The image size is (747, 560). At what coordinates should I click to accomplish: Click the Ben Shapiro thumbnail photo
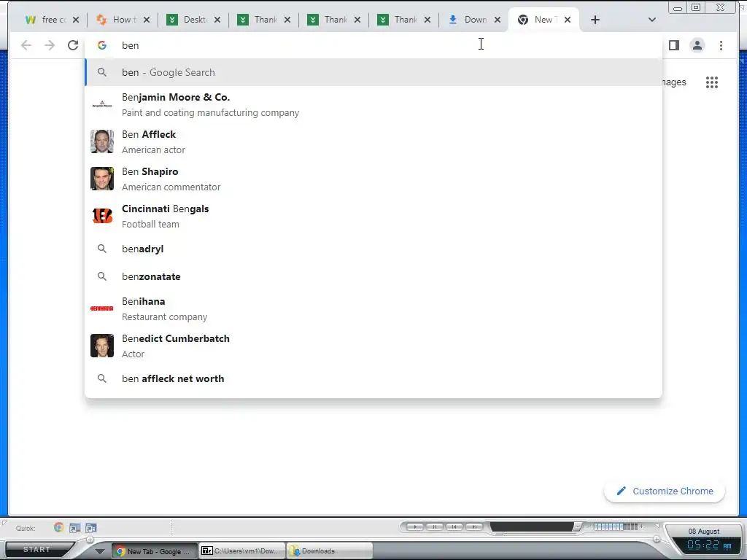click(x=102, y=179)
